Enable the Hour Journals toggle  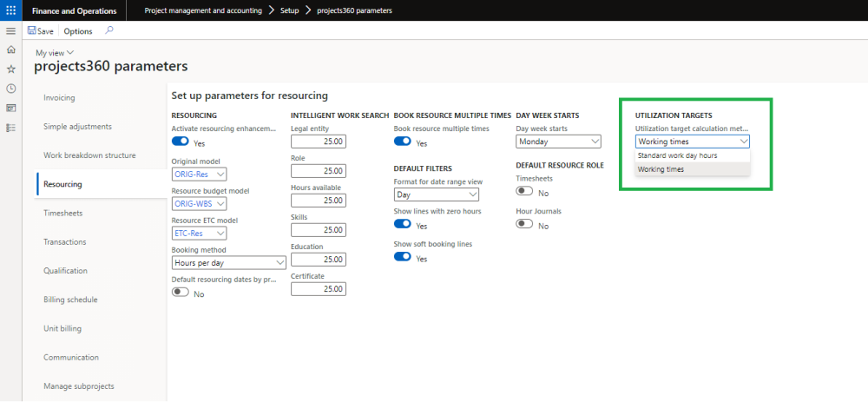tap(524, 224)
